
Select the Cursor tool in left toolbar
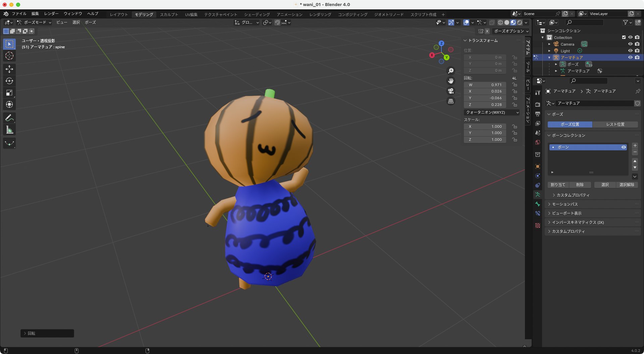point(9,56)
